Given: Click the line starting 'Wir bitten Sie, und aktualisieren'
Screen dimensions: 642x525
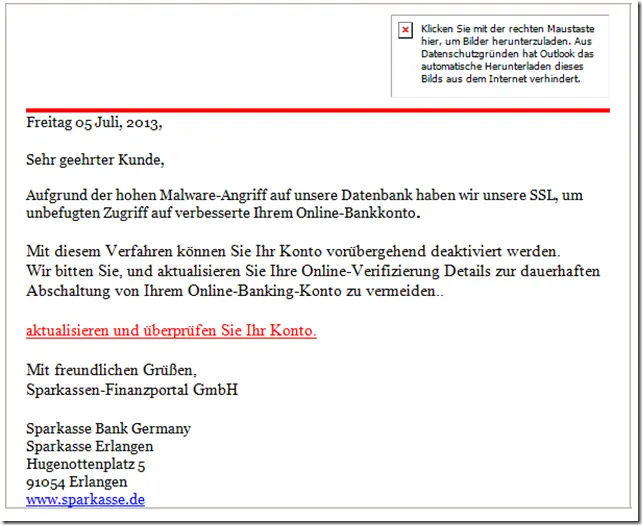Looking at the screenshot, I should tap(313, 271).
